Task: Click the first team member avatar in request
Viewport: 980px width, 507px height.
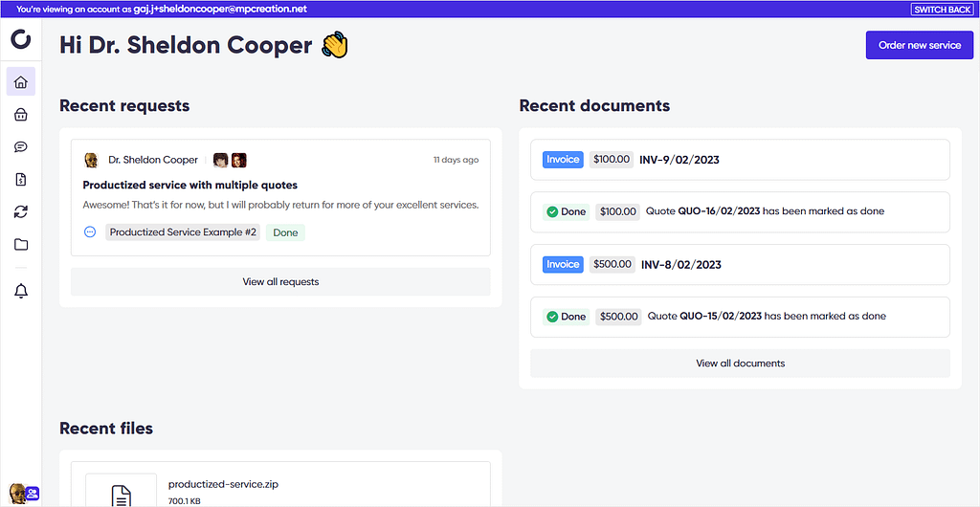Action: (x=221, y=161)
